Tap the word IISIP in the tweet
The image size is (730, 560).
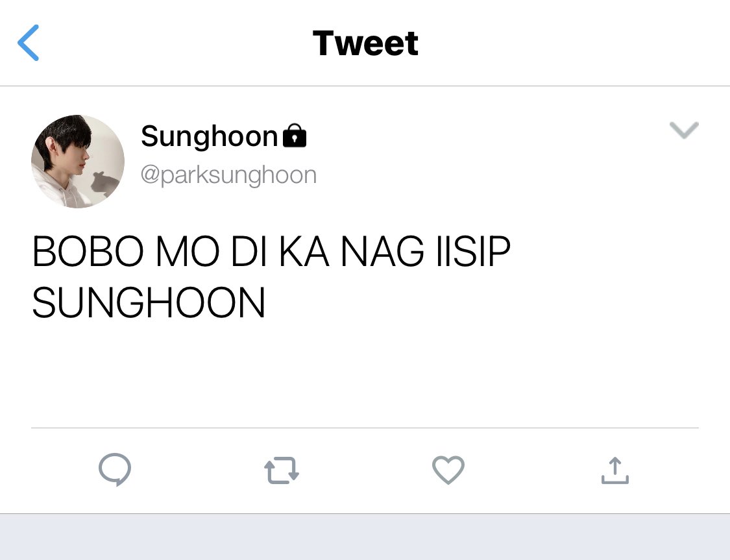point(474,251)
